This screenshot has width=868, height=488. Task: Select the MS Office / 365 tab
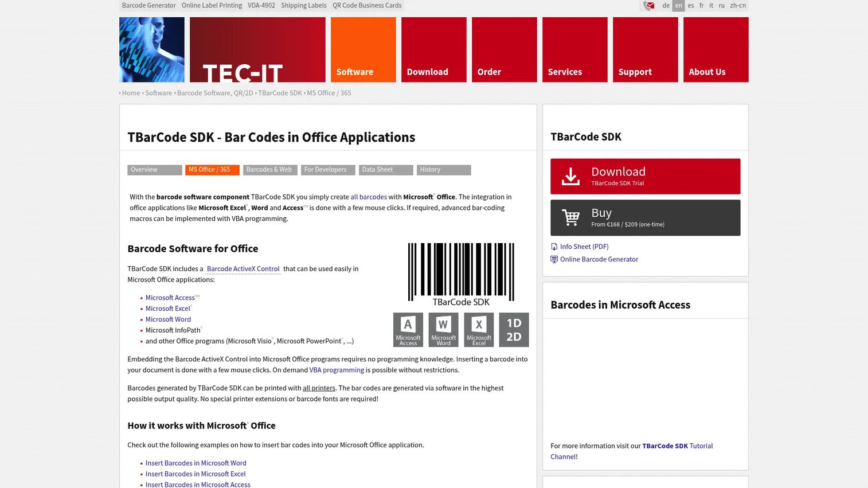(213, 170)
